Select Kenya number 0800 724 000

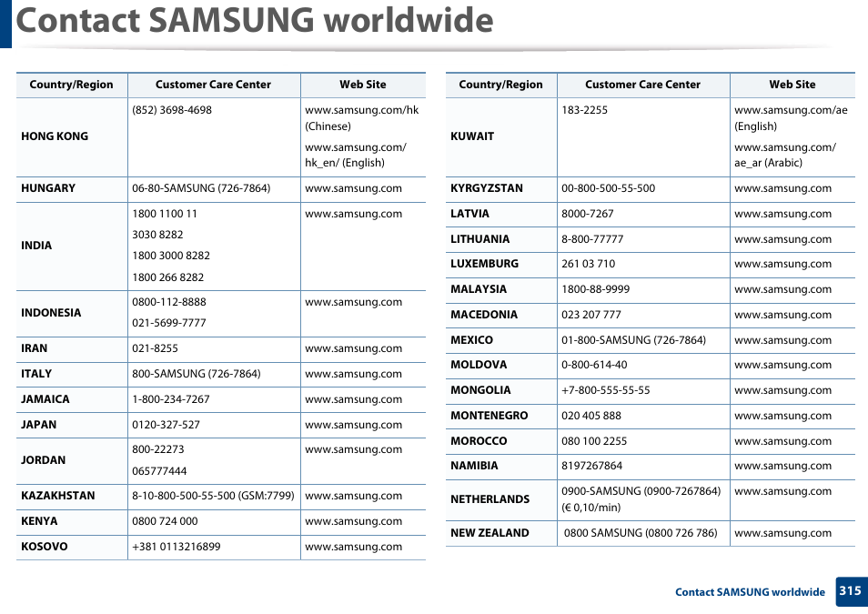165,521
